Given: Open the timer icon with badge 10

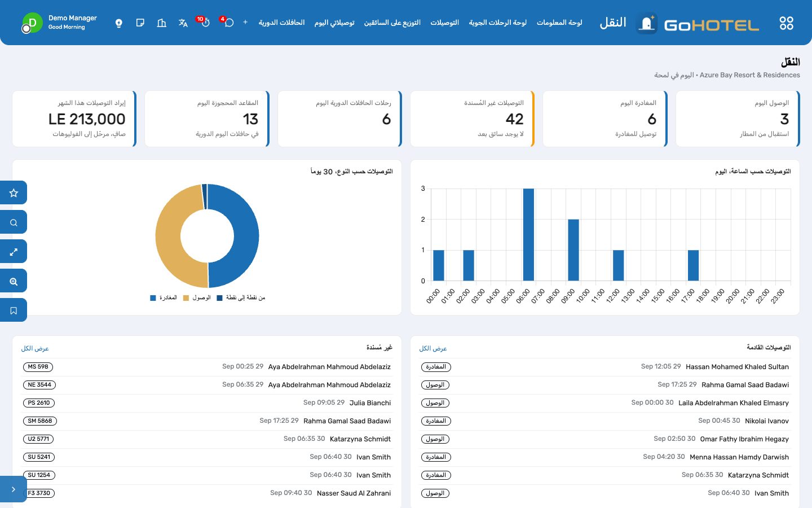Looking at the screenshot, I should (x=205, y=23).
